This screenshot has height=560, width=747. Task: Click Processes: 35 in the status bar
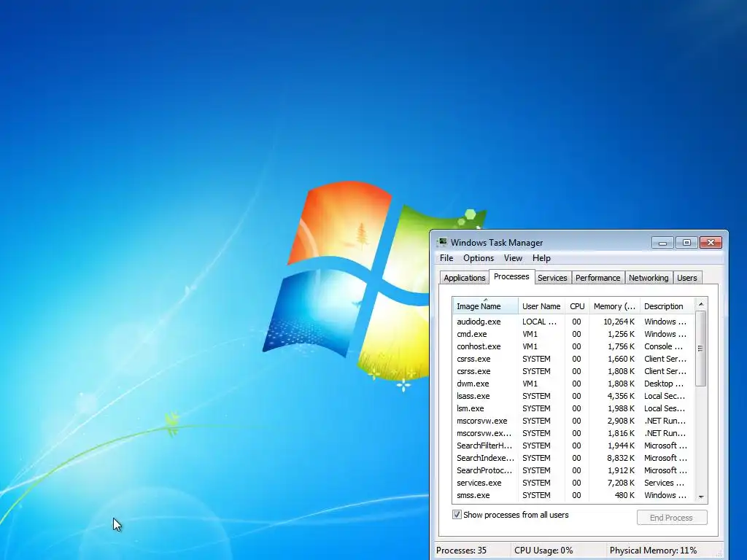461,550
